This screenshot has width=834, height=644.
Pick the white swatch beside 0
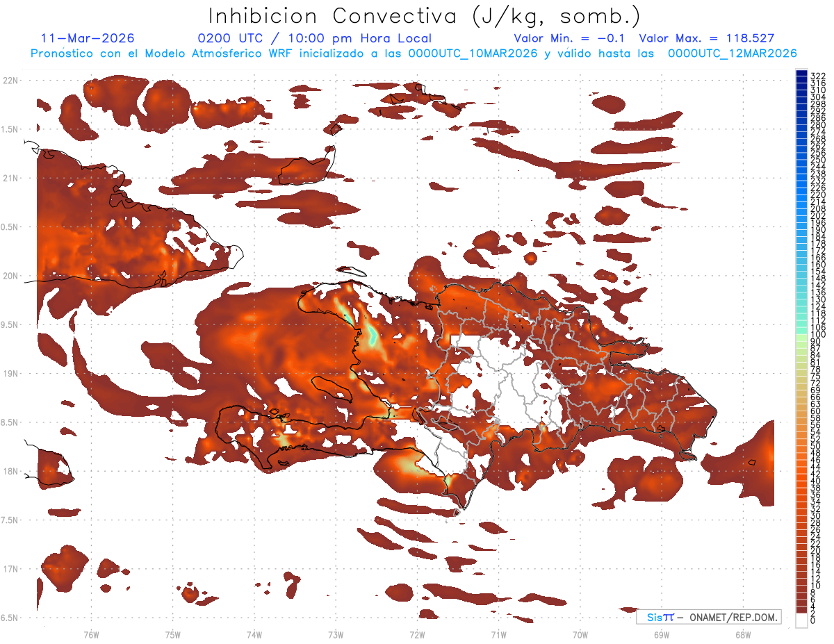(801, 620)
